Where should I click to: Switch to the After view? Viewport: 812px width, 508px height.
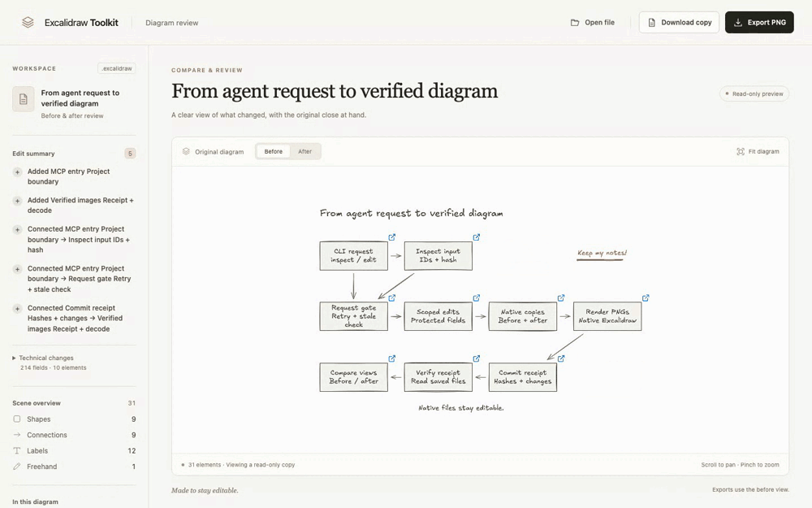(x=305, y=151)
